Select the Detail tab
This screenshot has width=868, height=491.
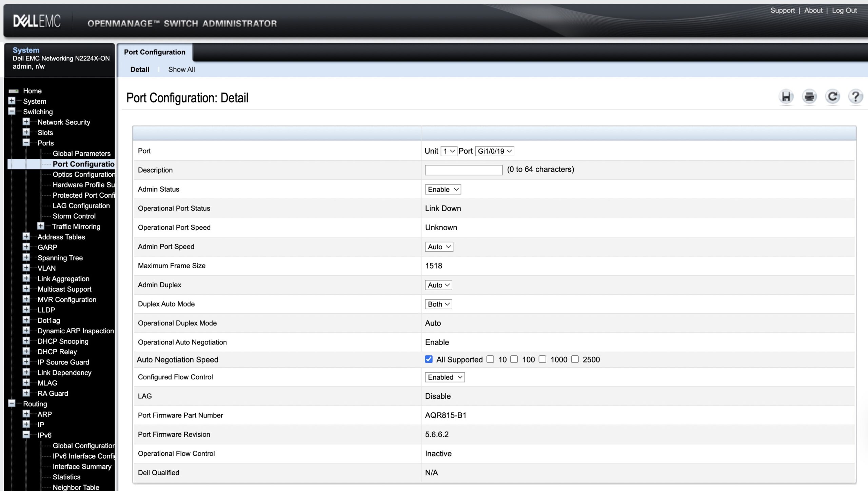point(140,70)
